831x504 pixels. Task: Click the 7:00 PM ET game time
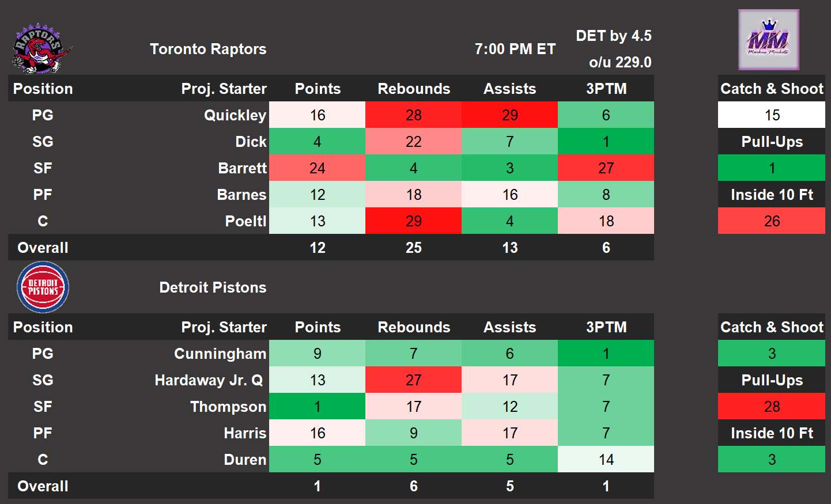tap(515, 49)
